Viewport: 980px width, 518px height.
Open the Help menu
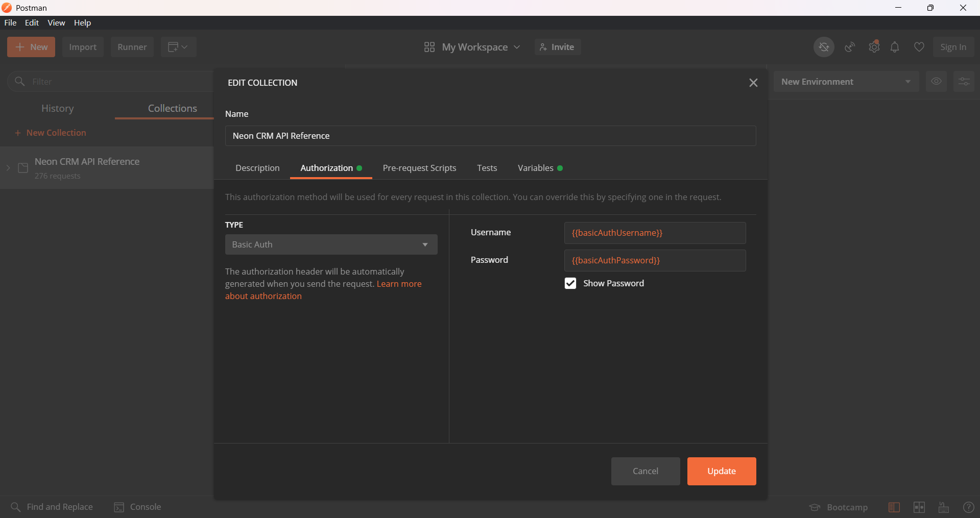pos(82,23)
